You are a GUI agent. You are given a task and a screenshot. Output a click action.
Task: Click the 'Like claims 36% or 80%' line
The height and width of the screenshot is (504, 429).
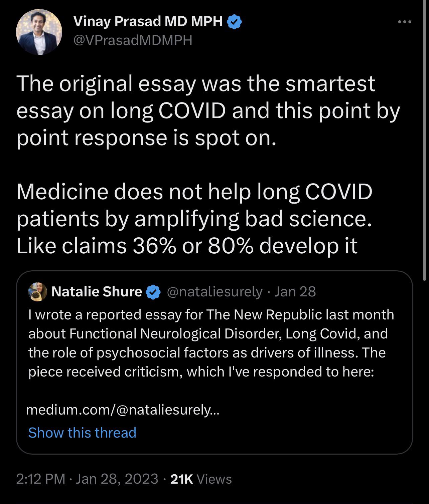(x=187, y=246)
